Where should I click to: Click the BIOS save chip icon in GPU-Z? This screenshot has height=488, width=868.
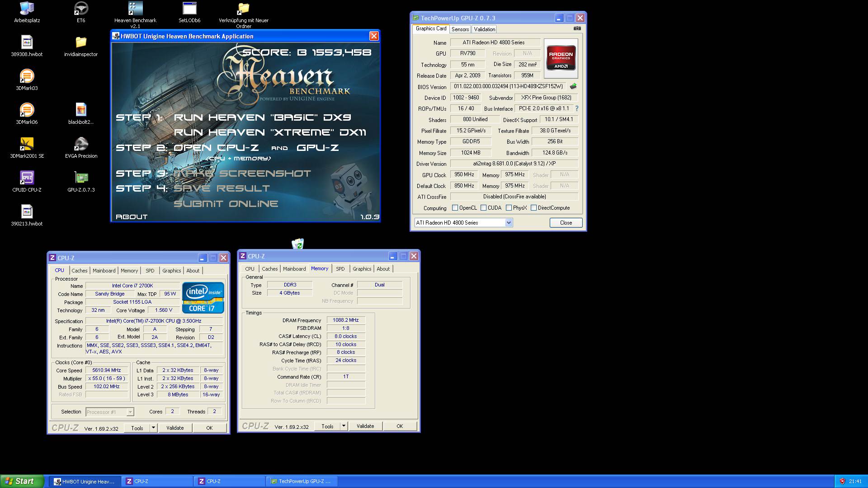(x=573, y=86)
